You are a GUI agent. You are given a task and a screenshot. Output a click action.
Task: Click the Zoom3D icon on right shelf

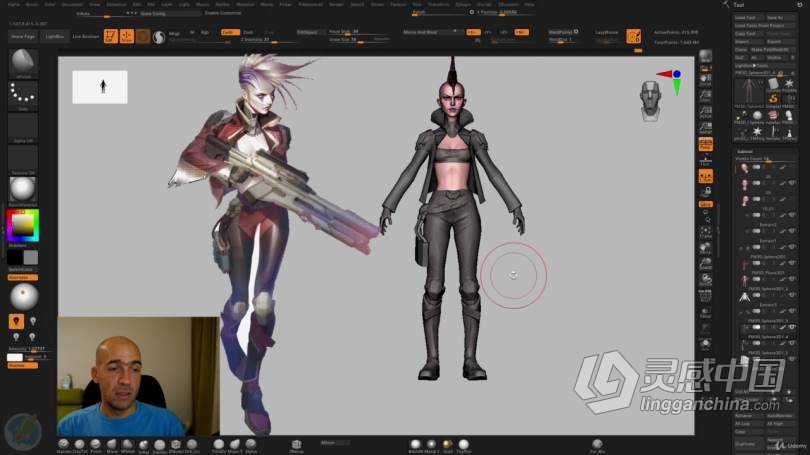click(x=705, y=264)
